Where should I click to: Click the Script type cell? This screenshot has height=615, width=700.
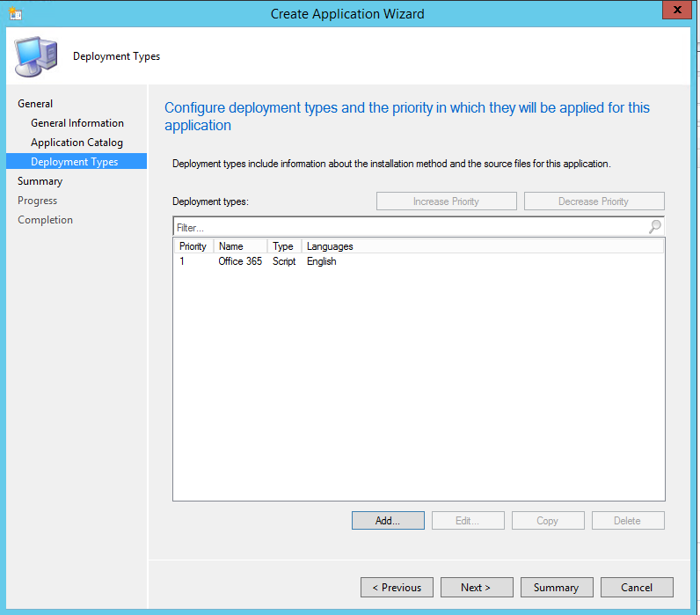click(x=284, y=261)
